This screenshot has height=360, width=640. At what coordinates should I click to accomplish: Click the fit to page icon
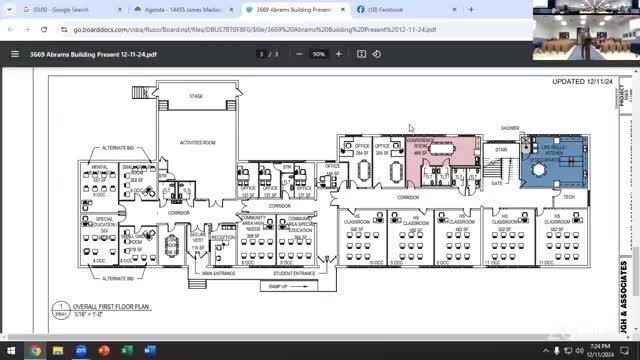tap(361, 54)
